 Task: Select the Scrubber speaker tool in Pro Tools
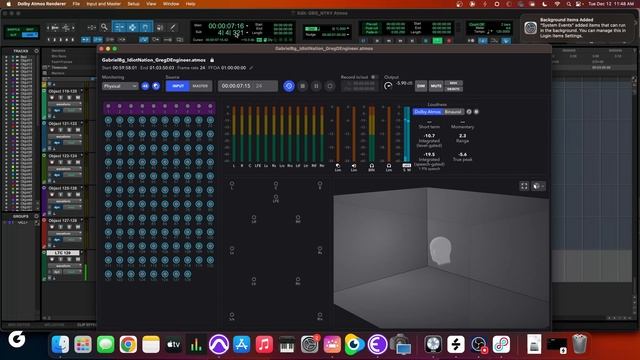point(160,27)
